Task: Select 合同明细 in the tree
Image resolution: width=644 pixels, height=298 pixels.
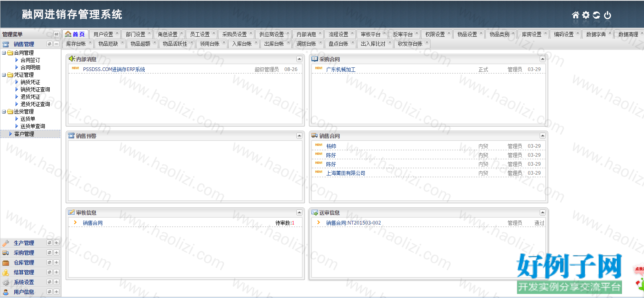Action: point(30,67)
